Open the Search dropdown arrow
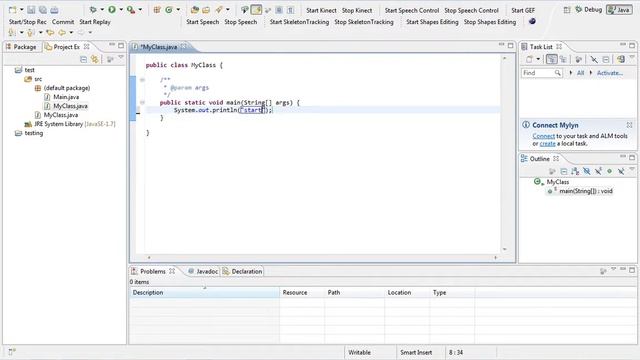 point(228,9)
